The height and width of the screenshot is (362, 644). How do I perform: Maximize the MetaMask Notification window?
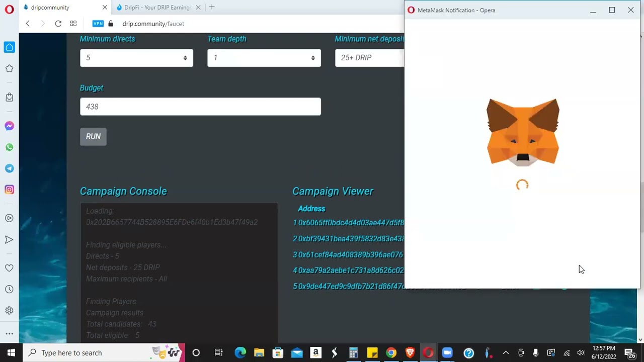(612, 10)
